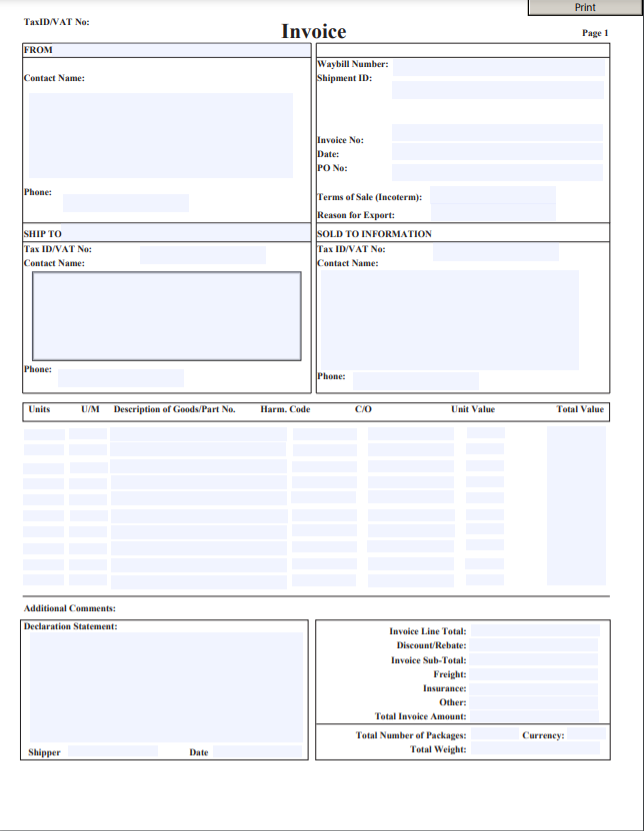Screen dimensions: 644x831
Task: Click the Print button
Action: click(585, 8)
